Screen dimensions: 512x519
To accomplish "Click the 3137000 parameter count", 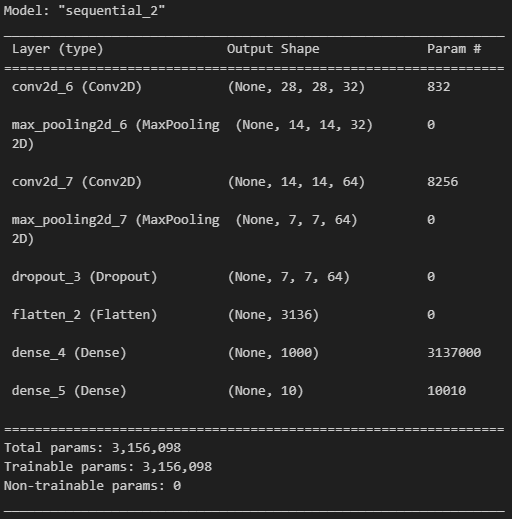I will click(x=454, y=353).
